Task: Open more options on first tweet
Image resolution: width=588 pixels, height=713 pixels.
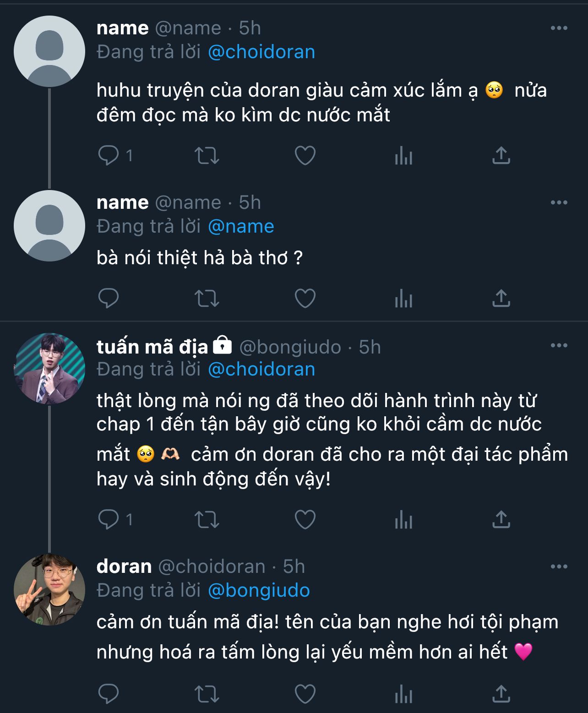Action: tap(559, 28)
